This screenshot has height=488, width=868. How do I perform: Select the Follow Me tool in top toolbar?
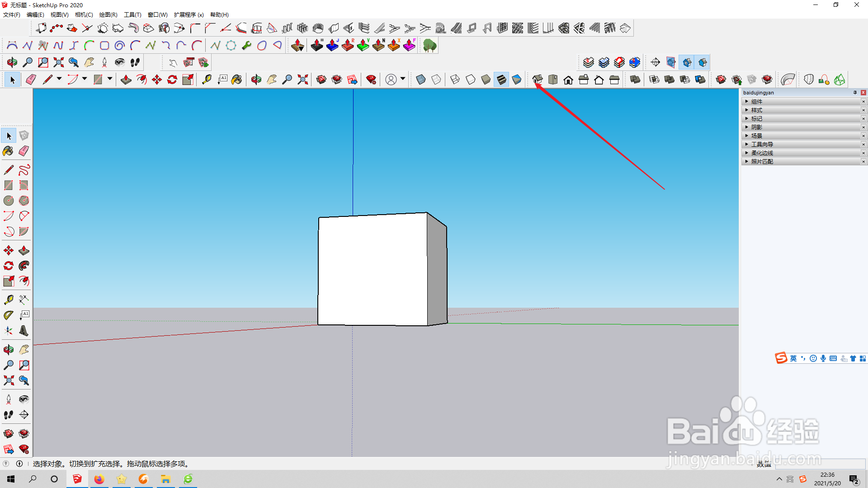tap(142, 80)
